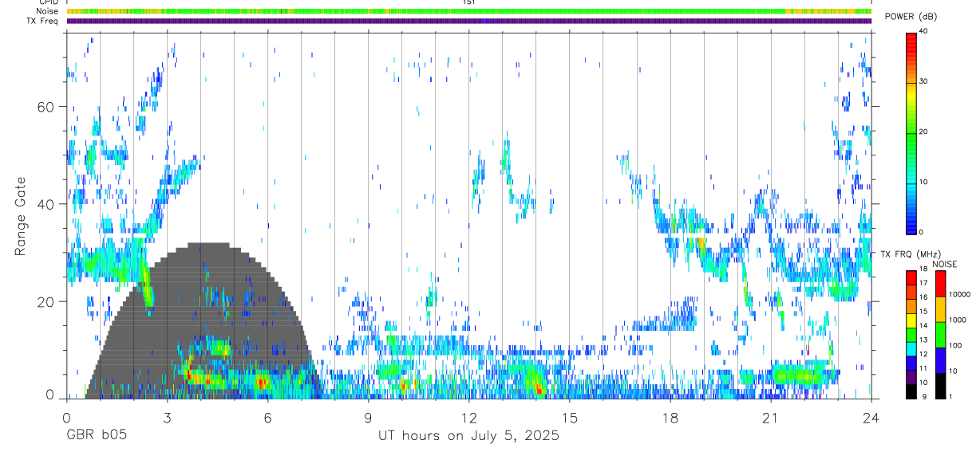The height and width of the screenshot is (452, 980).
Task: Click the 'UT hours on July 5, 2025' label
Action: coord(468,436)
